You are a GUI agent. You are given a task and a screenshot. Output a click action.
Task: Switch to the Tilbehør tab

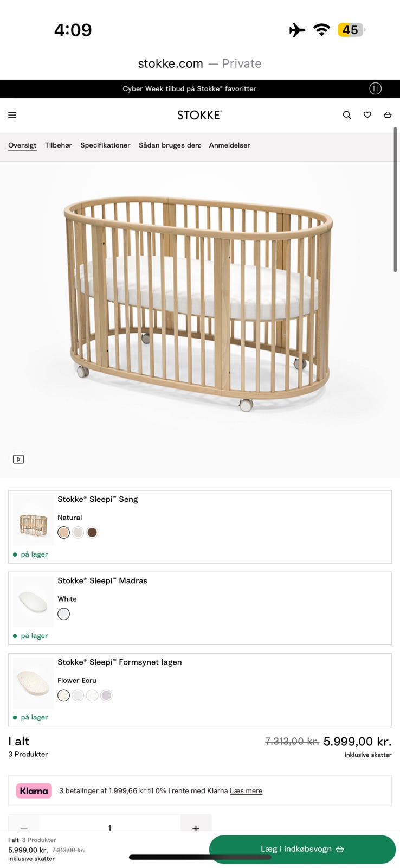(x=59, y=145)
